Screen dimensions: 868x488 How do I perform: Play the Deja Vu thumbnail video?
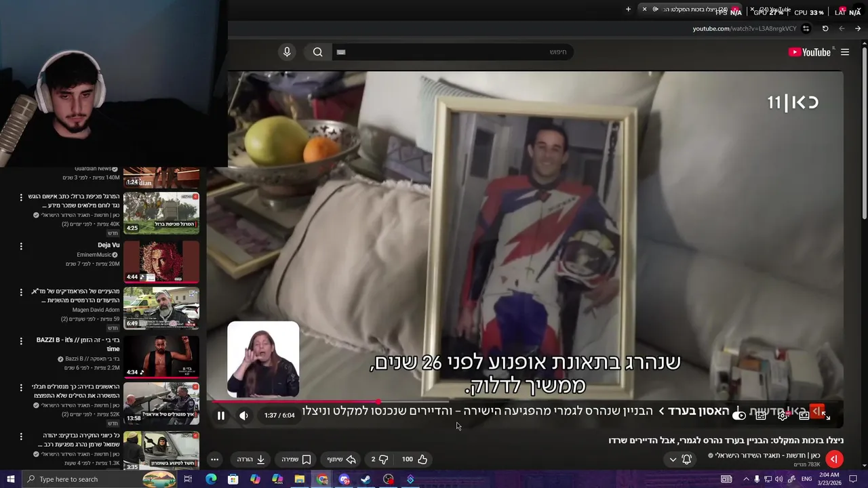click(161, 262)
